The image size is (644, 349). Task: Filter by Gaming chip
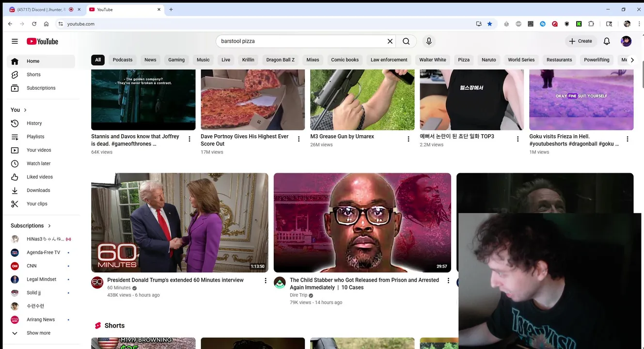click(176, 60)
